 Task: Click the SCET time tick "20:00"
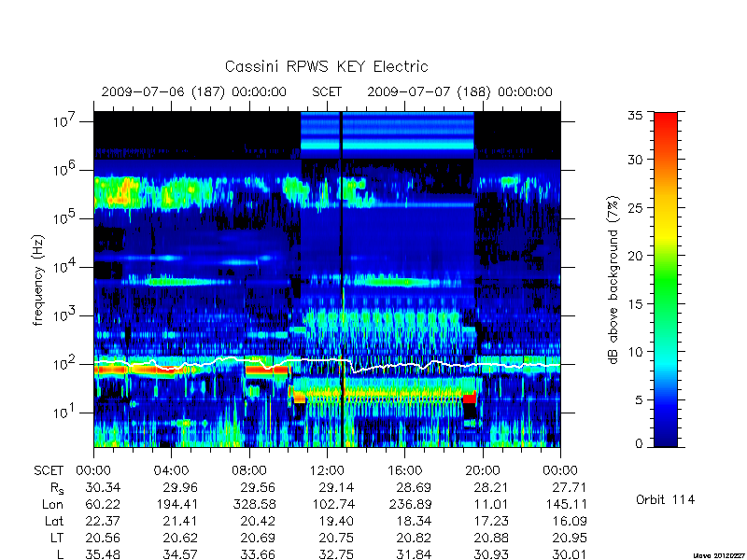pyautogui.click(x=482, y=470)
